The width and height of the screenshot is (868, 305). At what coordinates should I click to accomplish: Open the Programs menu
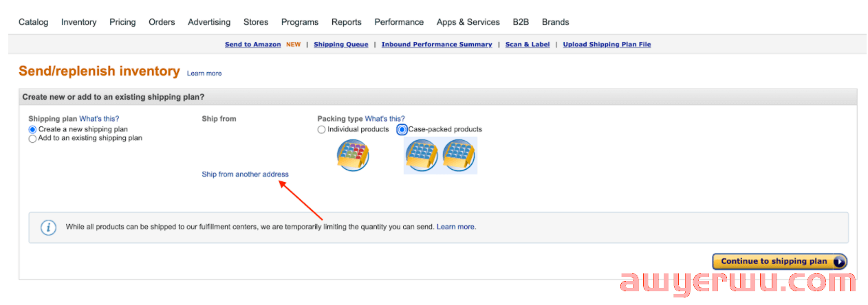300,22
